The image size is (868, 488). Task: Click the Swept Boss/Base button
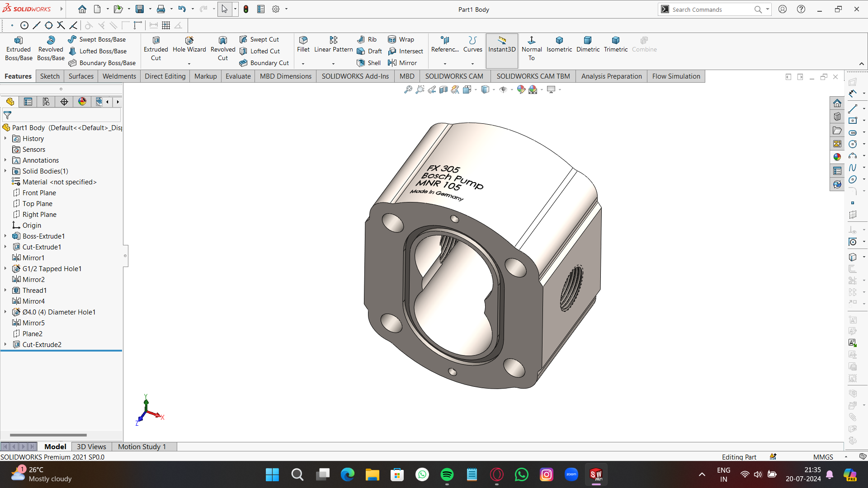pos(97,39)
